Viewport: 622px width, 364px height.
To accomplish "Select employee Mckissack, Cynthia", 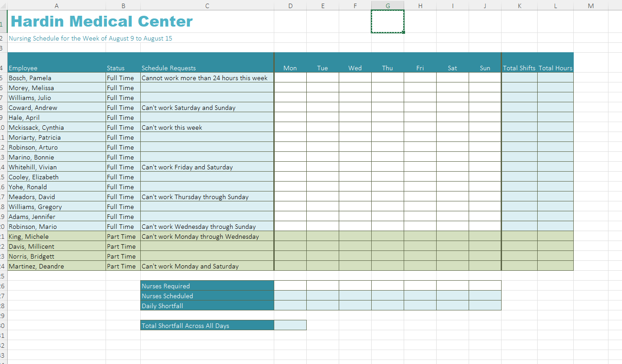I will 57,127.
